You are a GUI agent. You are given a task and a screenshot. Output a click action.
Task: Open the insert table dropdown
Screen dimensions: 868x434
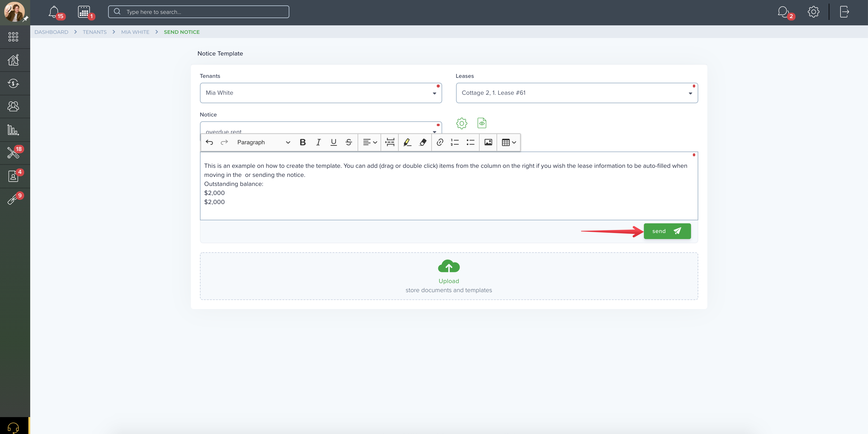tap(509, 142)
